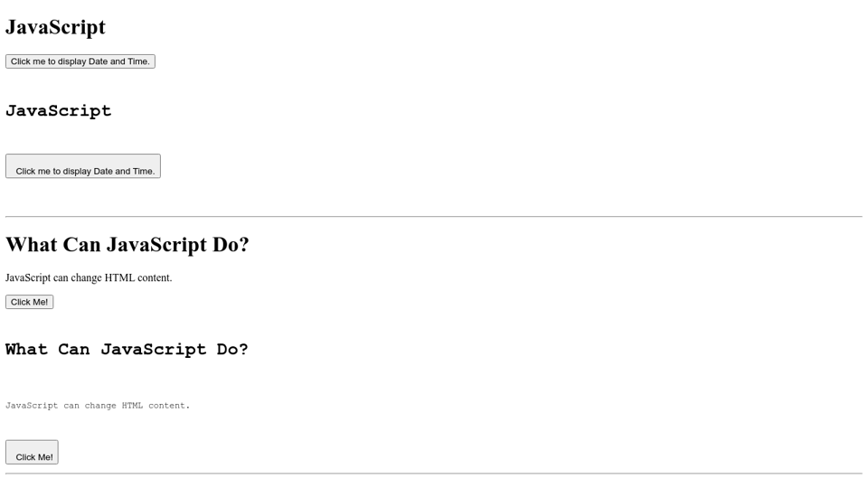Click the bottom horizontal divider line

pyautogui.click(x=434, y=474)
